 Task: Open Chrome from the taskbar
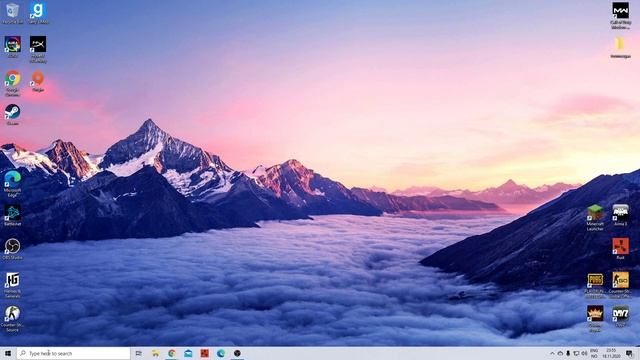[172, 353]
